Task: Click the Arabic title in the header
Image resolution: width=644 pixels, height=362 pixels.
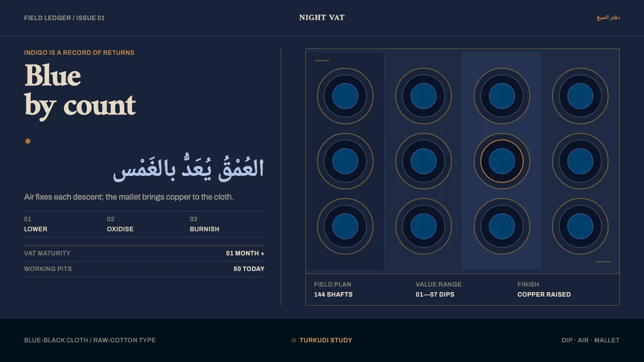Action: click(608, 18)
